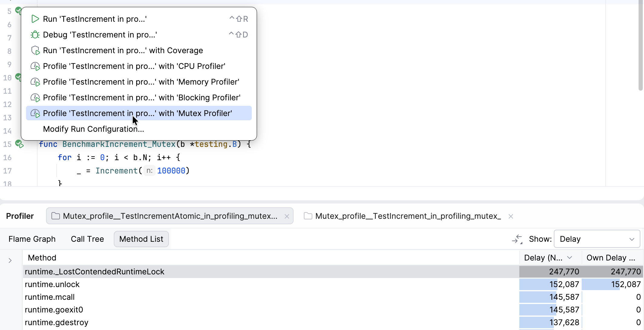644x330 pixels.
Task: Click the compare-arrows icon in the profiler toolbar
Action: click(x=517, y=239)
